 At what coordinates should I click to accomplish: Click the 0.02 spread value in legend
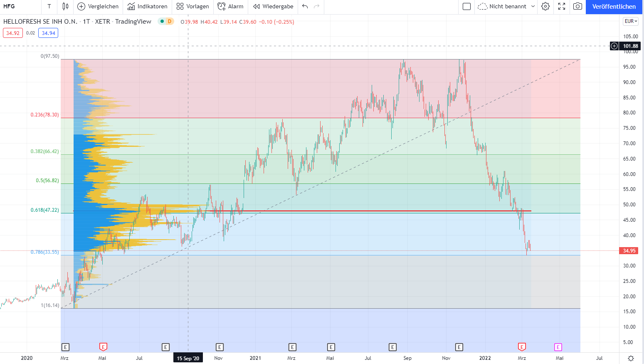point(30,33)
